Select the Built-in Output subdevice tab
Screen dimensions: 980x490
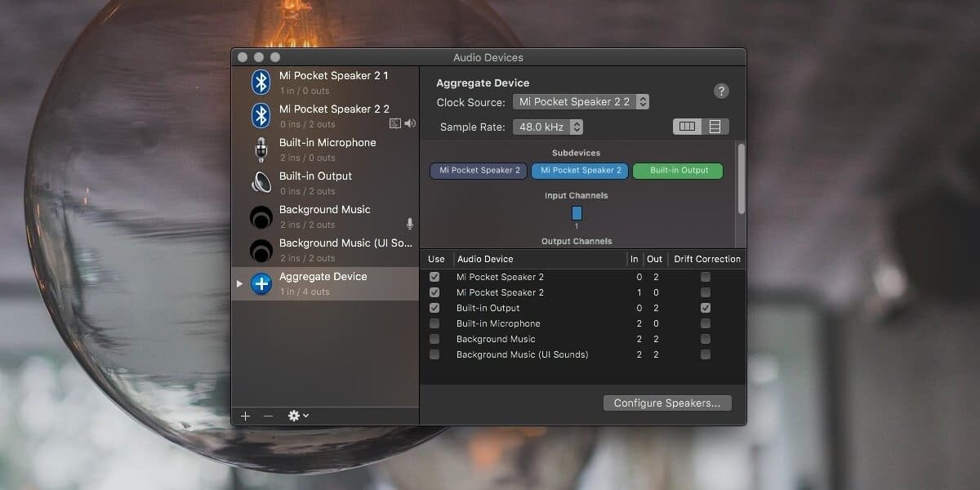coord(678,171)
